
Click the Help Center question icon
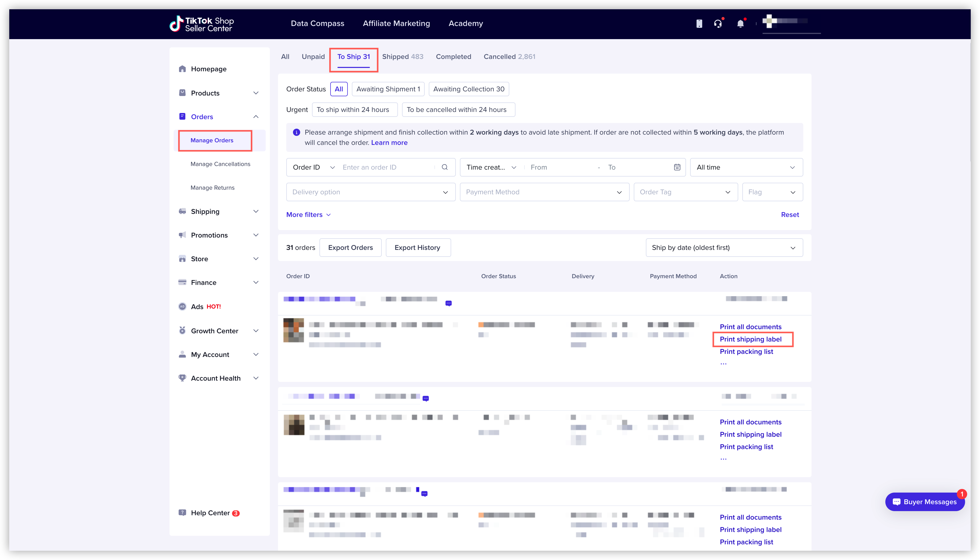182,513
